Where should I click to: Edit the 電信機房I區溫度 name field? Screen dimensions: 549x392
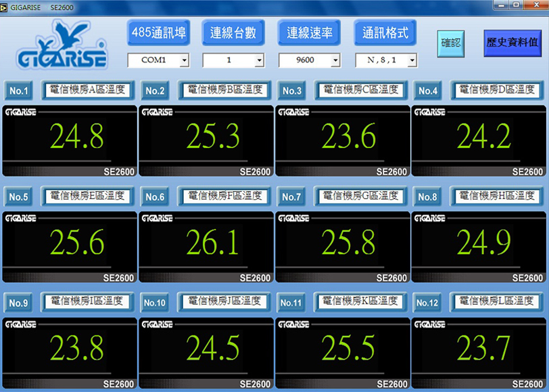coord(87,301)
